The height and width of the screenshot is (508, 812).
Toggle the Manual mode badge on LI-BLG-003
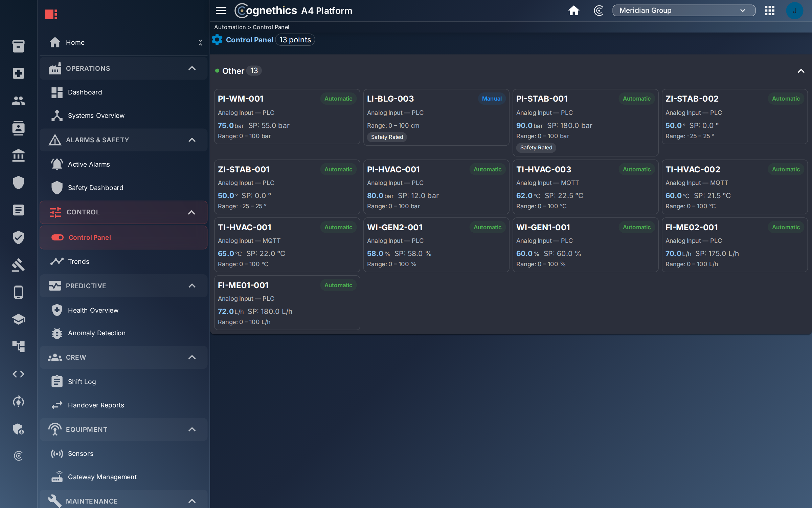point(492,99)
